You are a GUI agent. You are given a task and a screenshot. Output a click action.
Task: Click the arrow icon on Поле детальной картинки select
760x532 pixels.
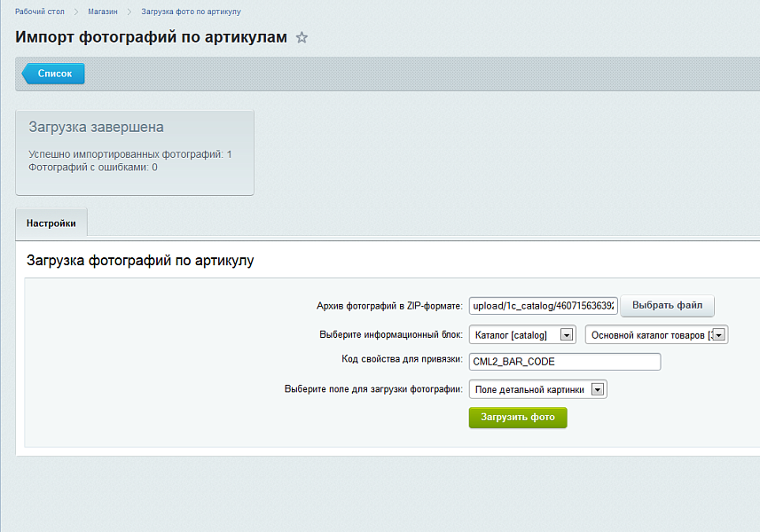(x=598, y=388)
